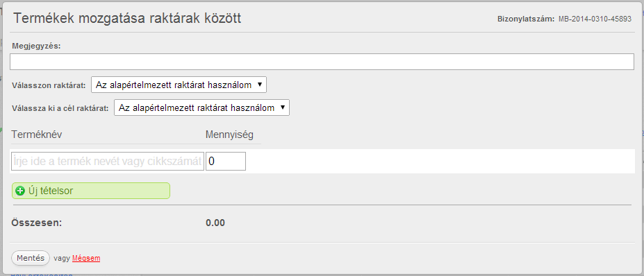This screenshot has height=276, width=644.
Task: Click the Összesen total value 0.00
Action: point(215,223)
